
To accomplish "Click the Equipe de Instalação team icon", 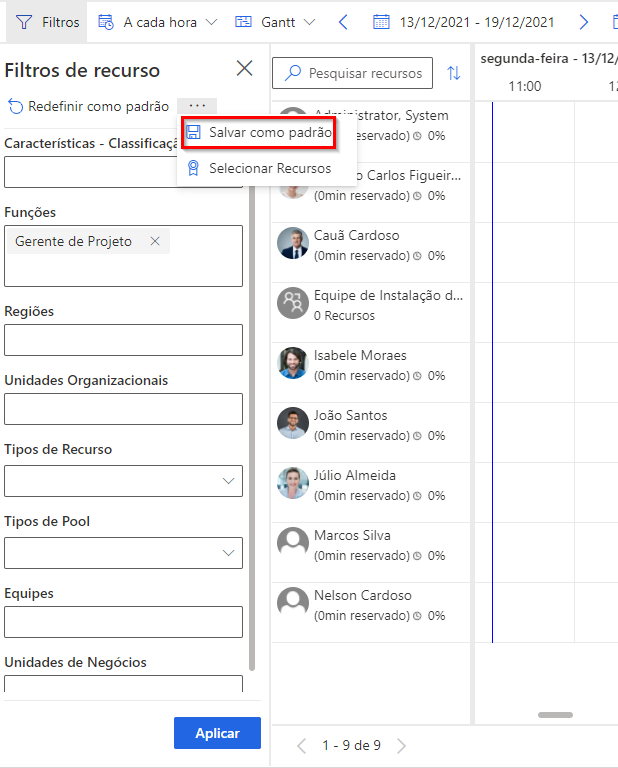I will [293, 303].
